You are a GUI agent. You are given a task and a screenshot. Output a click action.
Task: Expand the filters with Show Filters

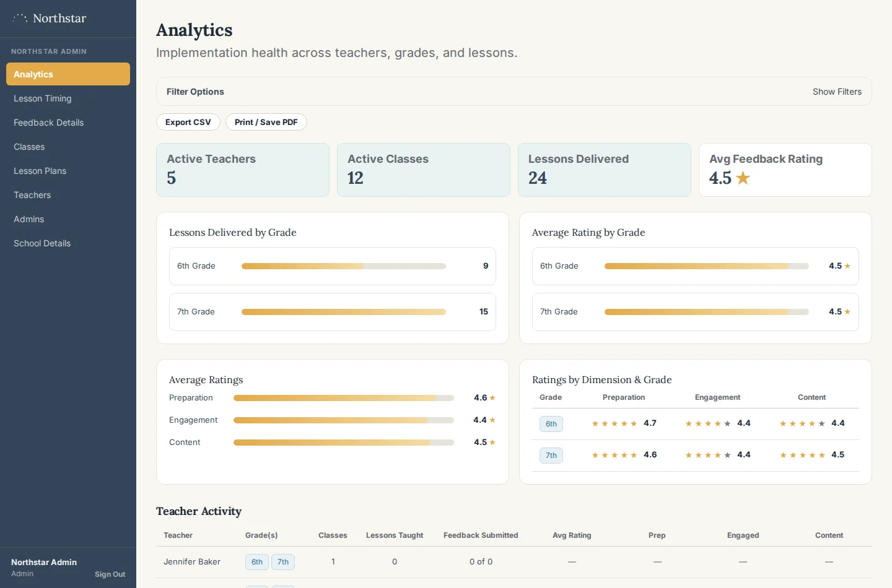(x=837, y=92)
